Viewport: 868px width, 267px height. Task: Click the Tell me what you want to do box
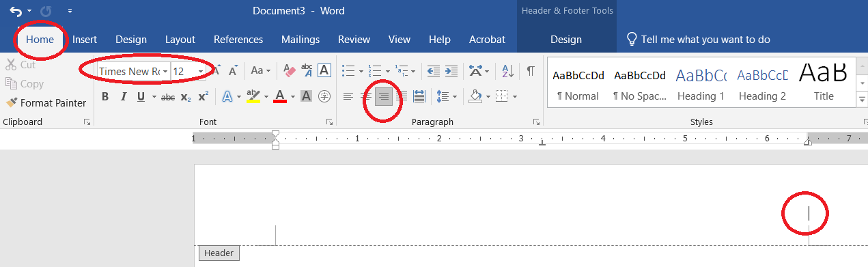[x=699, y=39]
